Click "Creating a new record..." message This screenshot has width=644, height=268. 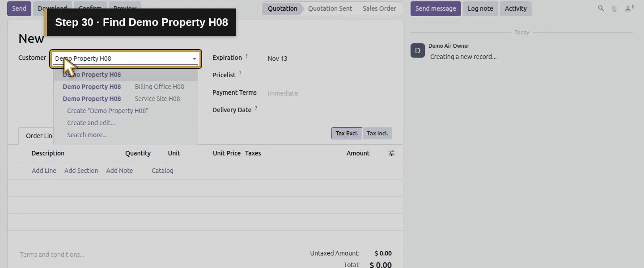pyautogui.click(x=463, y=57)
